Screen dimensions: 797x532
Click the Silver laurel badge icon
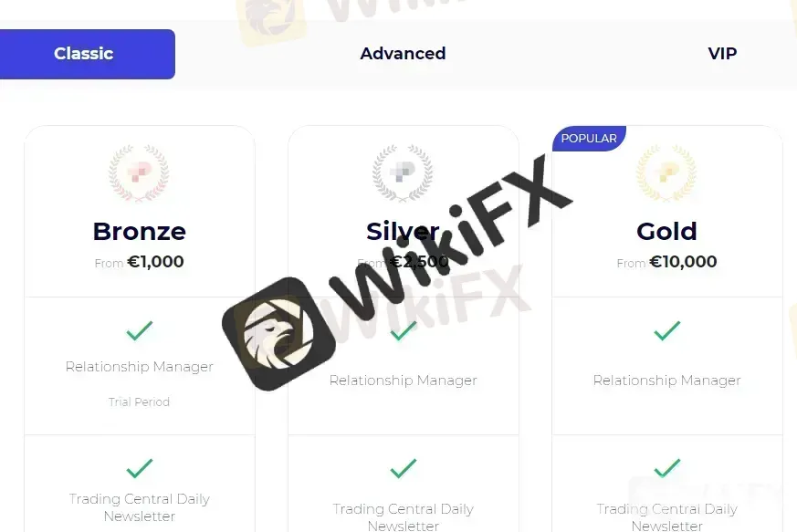click(403, 172)
